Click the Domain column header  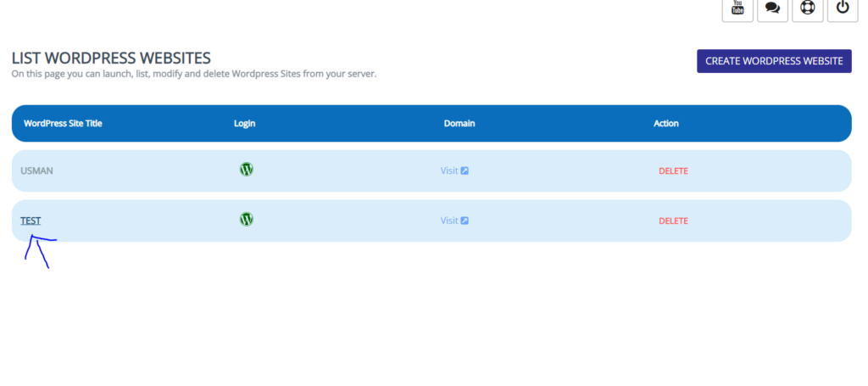coord(459,124)
